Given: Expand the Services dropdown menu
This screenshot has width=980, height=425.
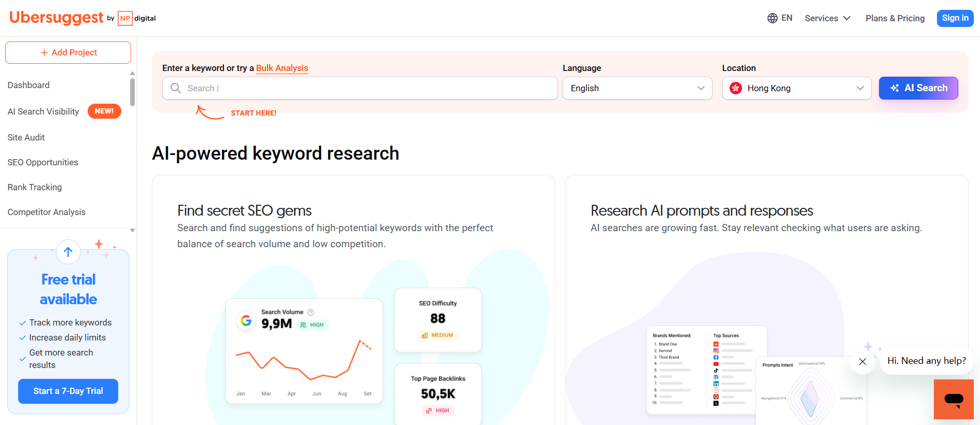Looking at the screenshot, I should 827,18.
